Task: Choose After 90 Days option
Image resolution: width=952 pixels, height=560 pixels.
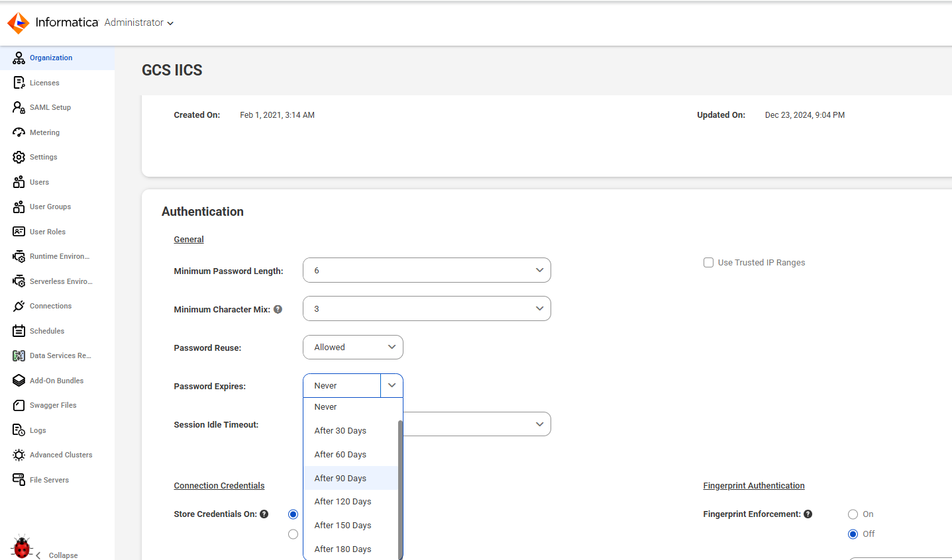Action: coord(351,479)
